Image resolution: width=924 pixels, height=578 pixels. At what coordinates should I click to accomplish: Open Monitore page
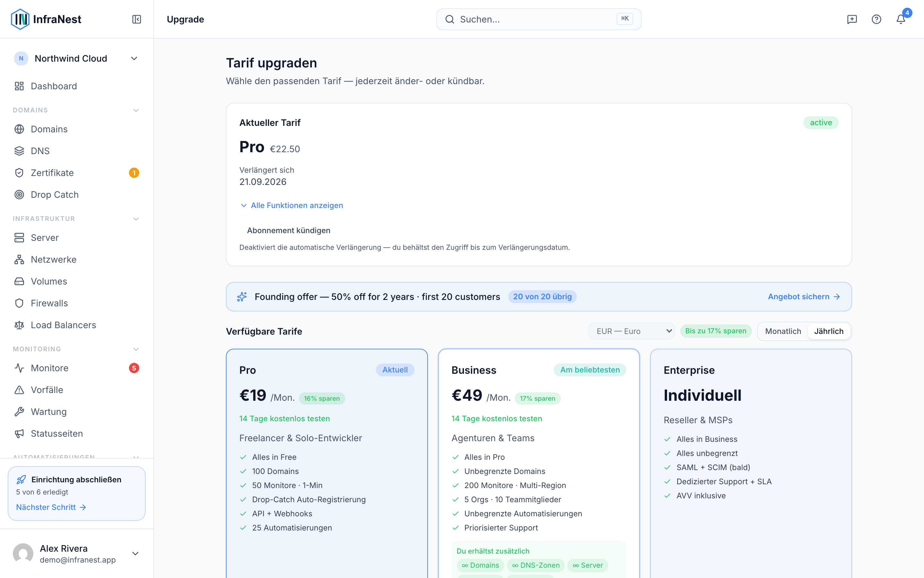coord(76,368)
